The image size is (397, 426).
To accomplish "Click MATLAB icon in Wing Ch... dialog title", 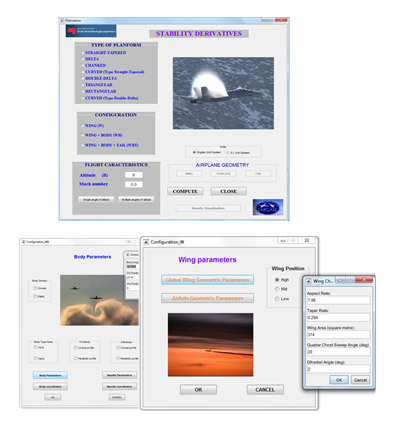I will [309, 281].
